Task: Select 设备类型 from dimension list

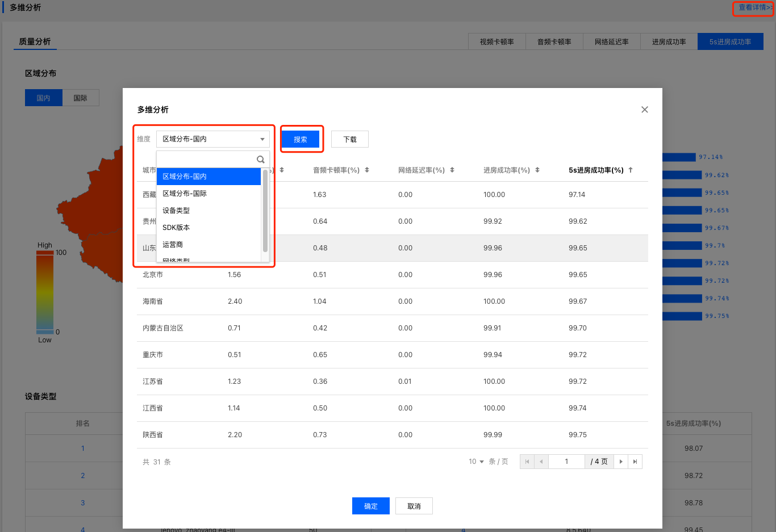Action: [176, 211]
